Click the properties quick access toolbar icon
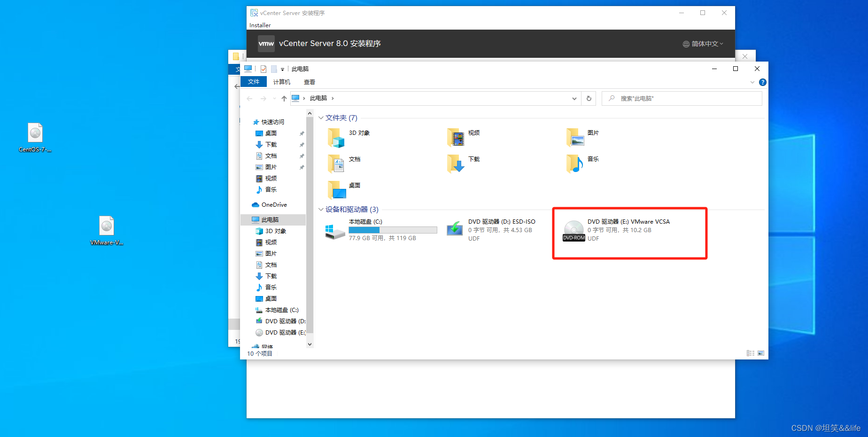Image resolution: width=868 pixels, height=437 pixels. [x=263, y=69]
